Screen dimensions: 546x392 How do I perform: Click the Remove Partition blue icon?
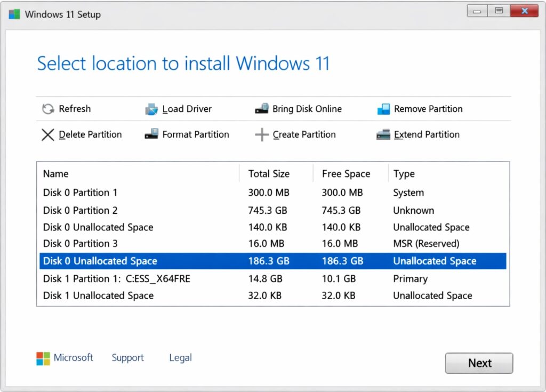point(383,109)
